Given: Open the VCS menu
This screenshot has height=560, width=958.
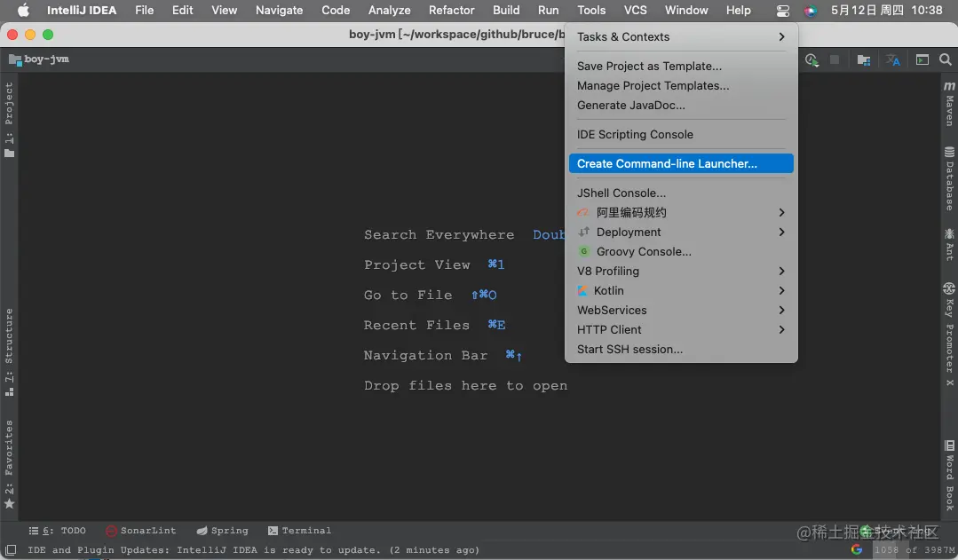Looking at the screenshot, I should coord(636,11).
